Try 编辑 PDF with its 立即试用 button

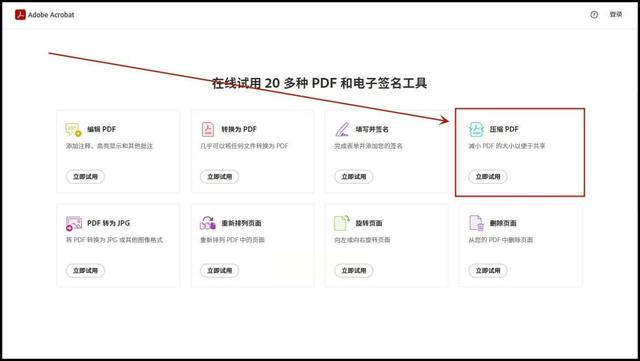[85, 176]
